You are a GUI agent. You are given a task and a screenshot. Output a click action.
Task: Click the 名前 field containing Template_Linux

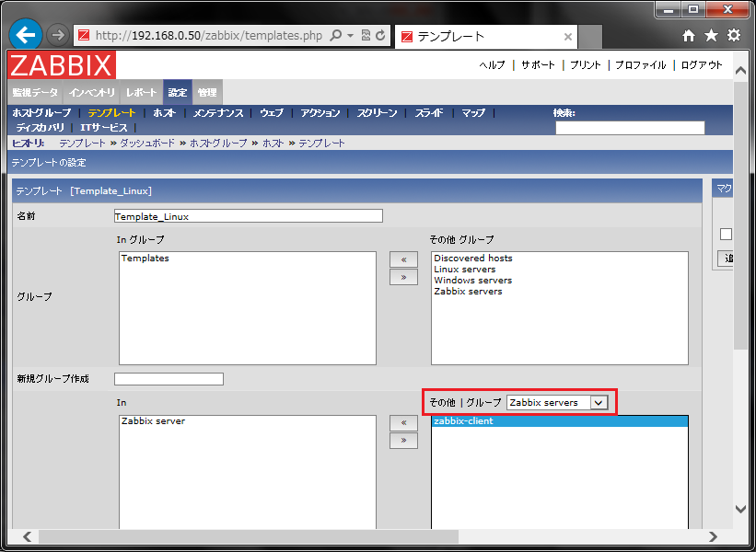[x=249, y=216]
